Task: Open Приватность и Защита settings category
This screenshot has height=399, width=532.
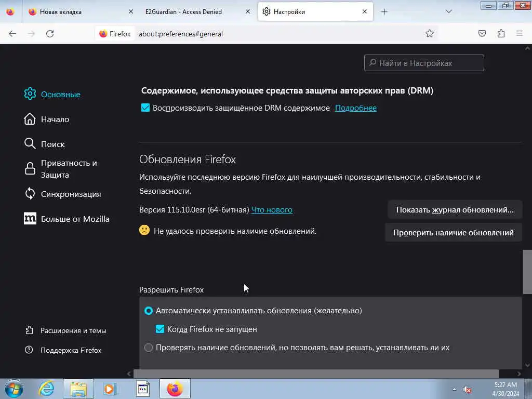Action: pyautogui.click(x=61, y=169)
